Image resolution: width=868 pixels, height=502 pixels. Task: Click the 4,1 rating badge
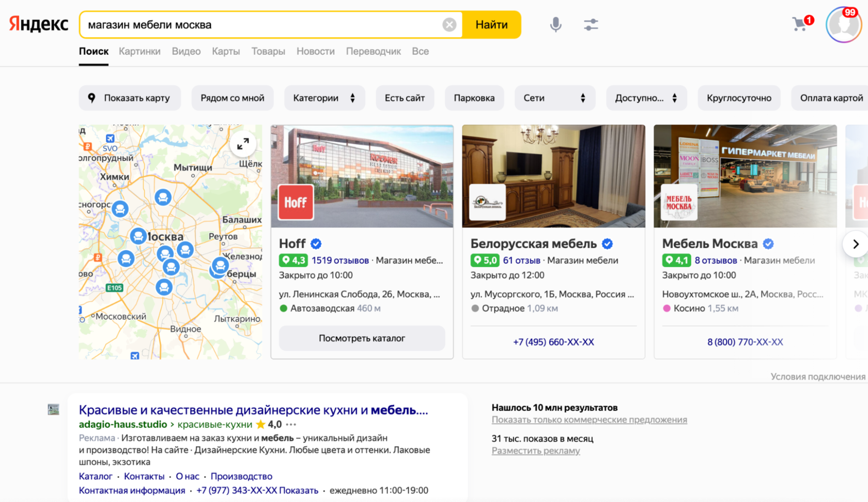676,260
